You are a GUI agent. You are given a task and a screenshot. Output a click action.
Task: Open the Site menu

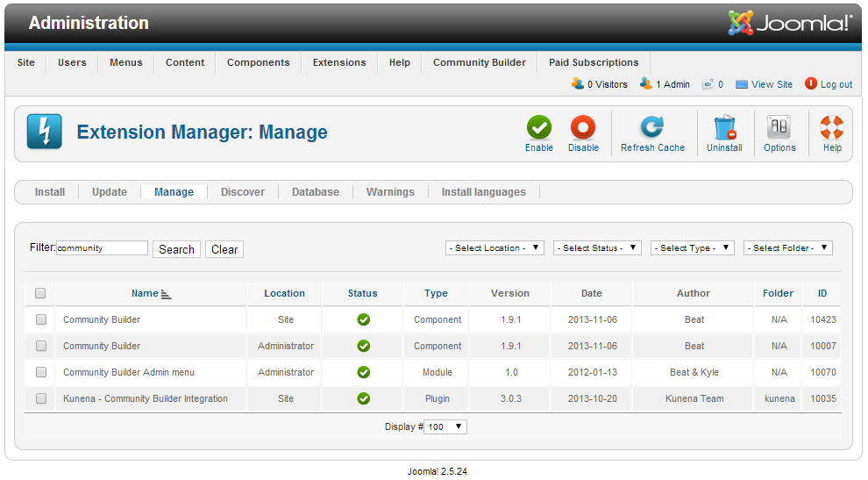[x=26, y=62]
